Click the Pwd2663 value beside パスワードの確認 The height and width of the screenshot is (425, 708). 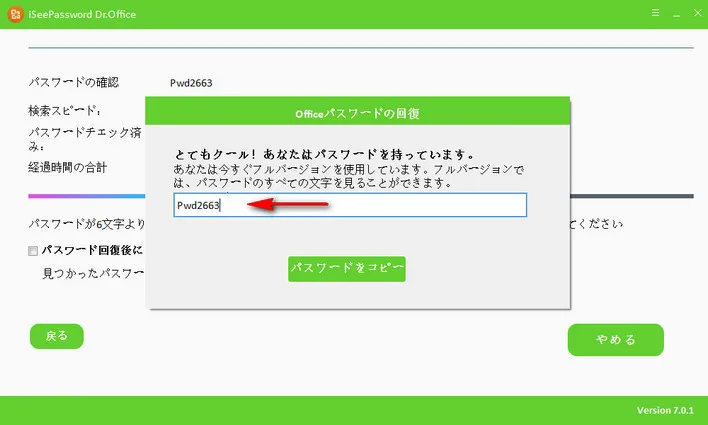[x=191, y=83]
